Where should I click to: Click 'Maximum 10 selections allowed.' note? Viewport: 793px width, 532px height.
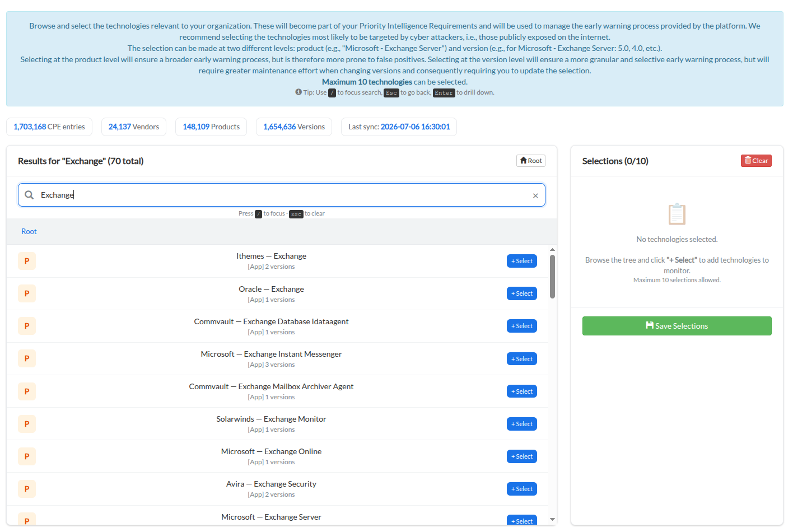click(x=677, y=280)
